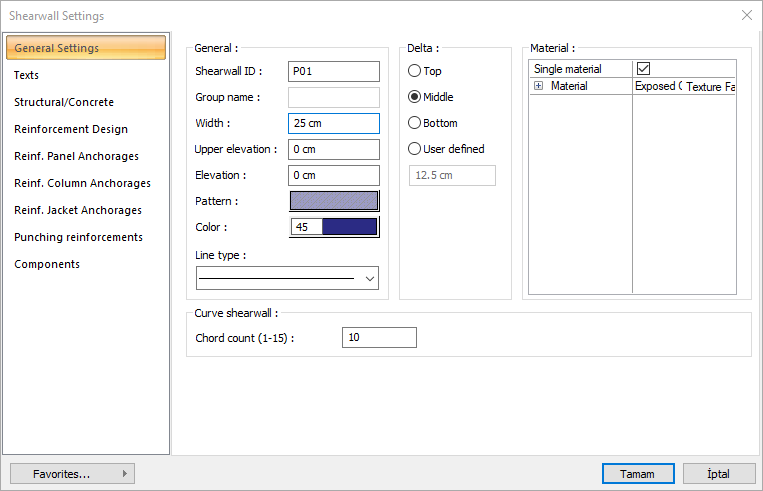Open the Texts settings page

pos(27,75)
